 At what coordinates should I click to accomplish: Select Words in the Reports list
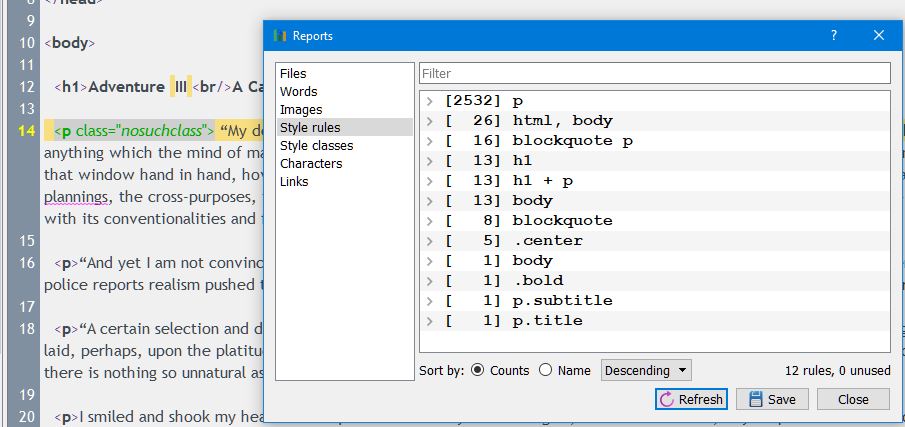tap(345, 91)
